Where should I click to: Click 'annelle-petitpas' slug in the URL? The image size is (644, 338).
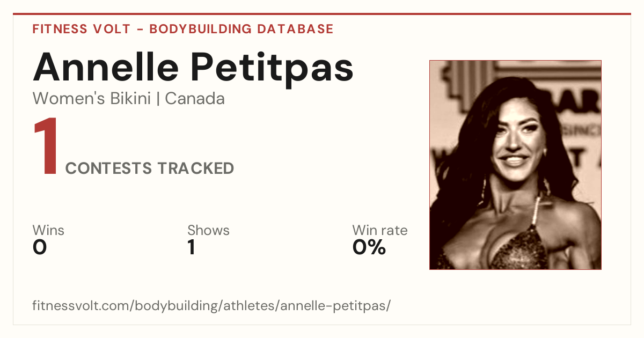tap(333, 306)
